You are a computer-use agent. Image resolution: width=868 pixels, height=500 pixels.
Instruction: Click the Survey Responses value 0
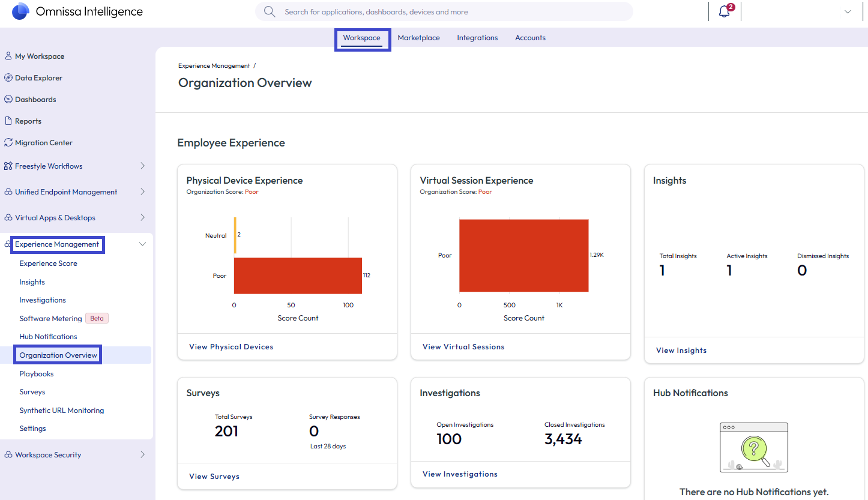(314, 432)
